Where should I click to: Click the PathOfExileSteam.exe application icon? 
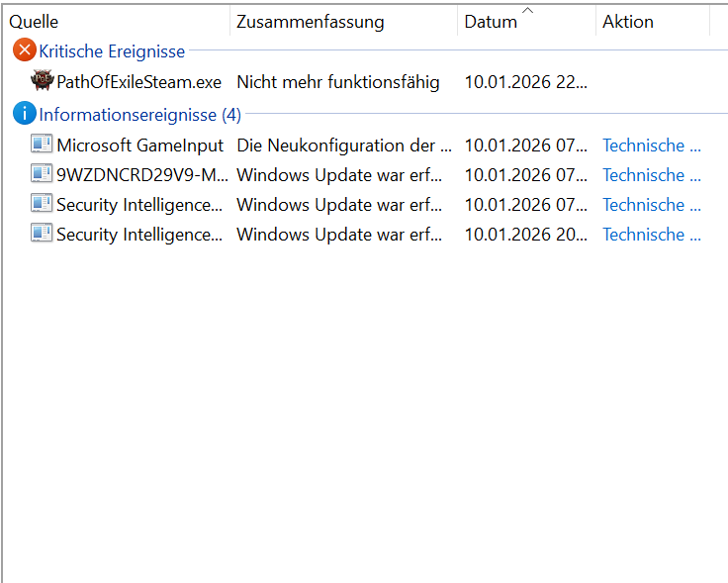coord(42,81)
